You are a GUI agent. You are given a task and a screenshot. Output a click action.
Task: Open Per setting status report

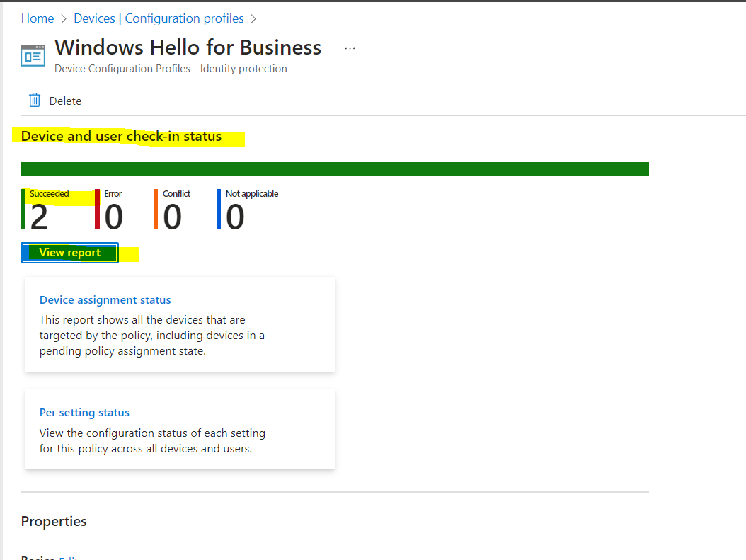pyautogui.click(x=84, y=413)
